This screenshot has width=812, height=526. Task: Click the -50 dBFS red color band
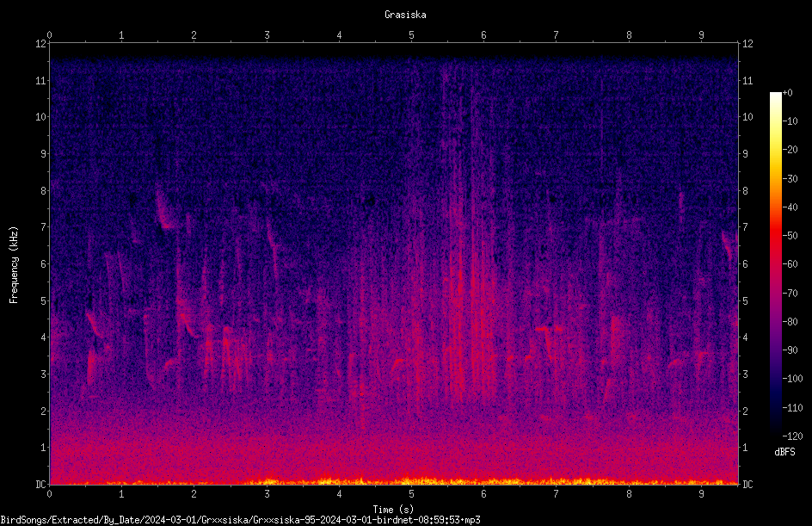[775, 235]
